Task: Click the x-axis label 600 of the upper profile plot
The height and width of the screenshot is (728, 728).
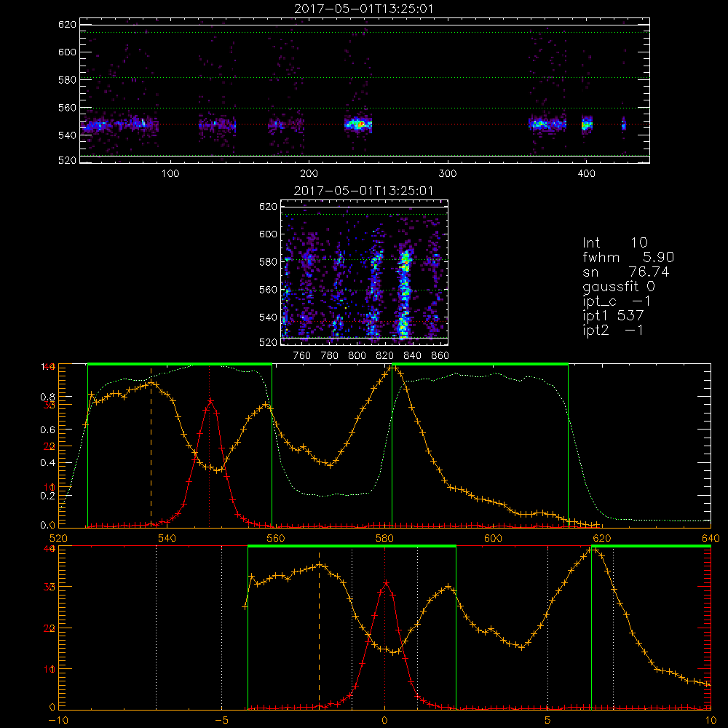Action: (x=493, y=539)
